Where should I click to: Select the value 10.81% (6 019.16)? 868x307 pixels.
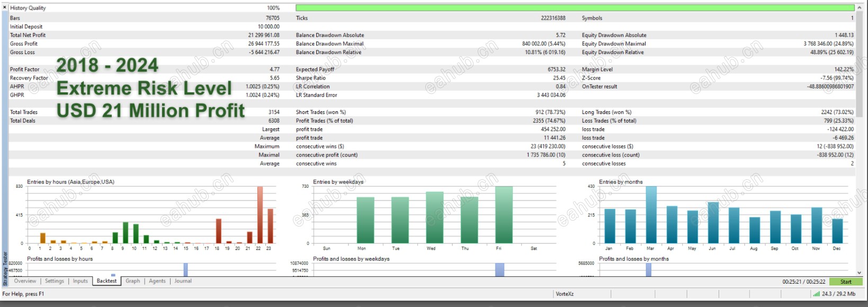point(545,52)
